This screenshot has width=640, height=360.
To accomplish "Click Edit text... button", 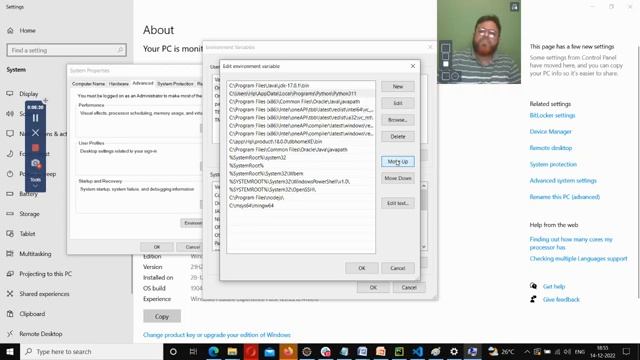I will pos(398,203).
